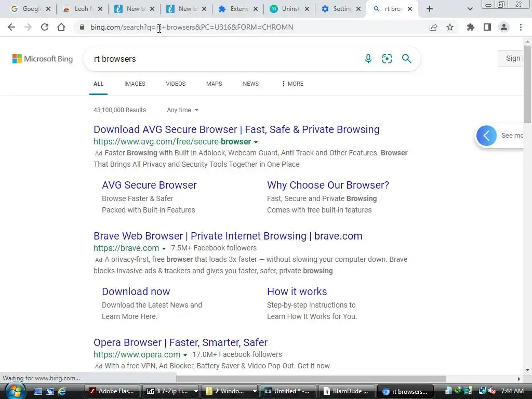532x399 pixels.
Task: Click the How it works sublink
Action: coord(297,291)
